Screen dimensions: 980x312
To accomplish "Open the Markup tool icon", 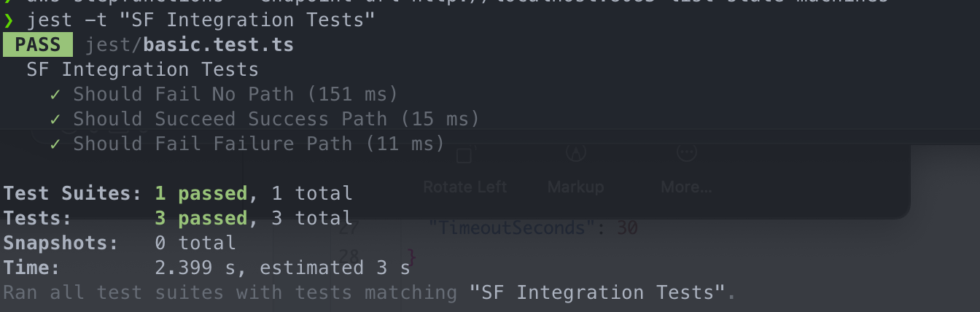I will click(x=576, y=152).
